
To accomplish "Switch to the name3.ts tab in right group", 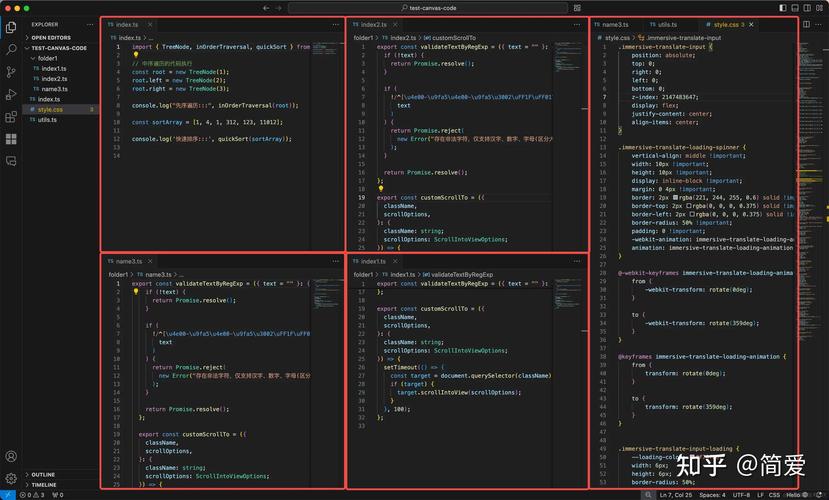I will tap(616, 25).
